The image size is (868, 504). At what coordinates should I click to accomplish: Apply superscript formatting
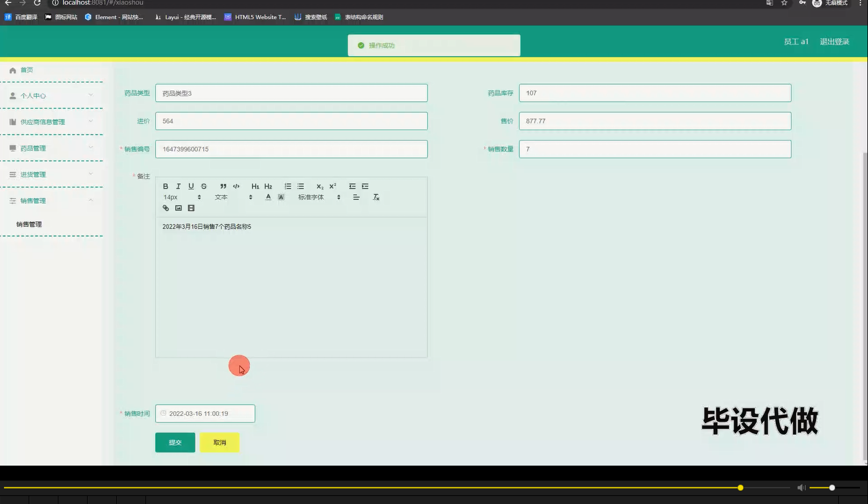(333, 186)
